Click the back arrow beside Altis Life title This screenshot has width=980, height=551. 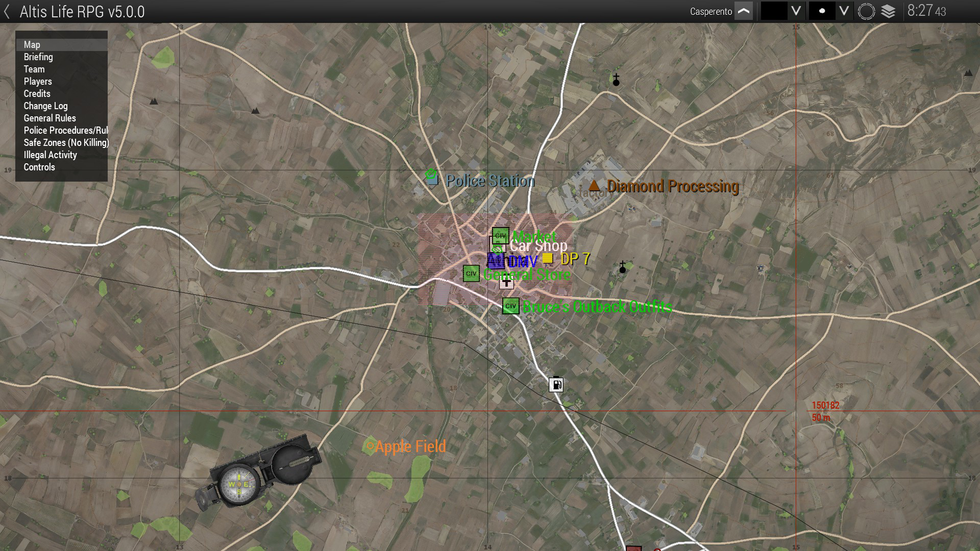7,12
